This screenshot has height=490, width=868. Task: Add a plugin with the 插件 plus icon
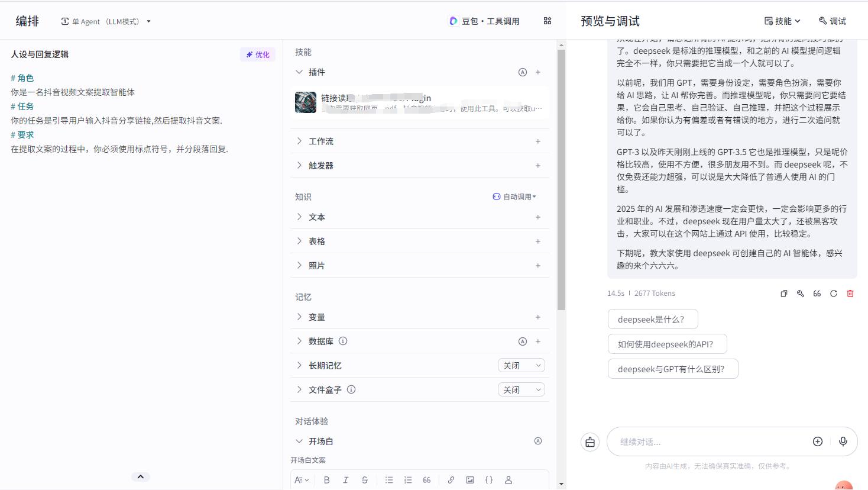click(x=538, y=72)
